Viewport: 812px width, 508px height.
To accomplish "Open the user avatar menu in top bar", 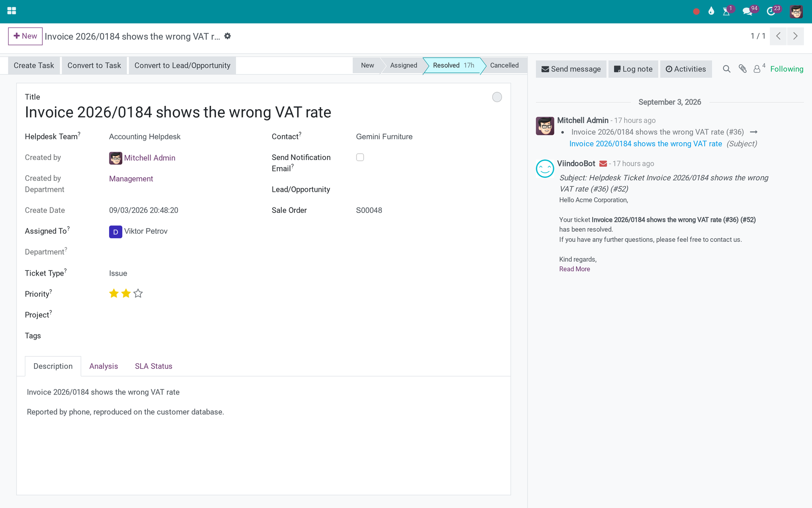I will 796,11.
